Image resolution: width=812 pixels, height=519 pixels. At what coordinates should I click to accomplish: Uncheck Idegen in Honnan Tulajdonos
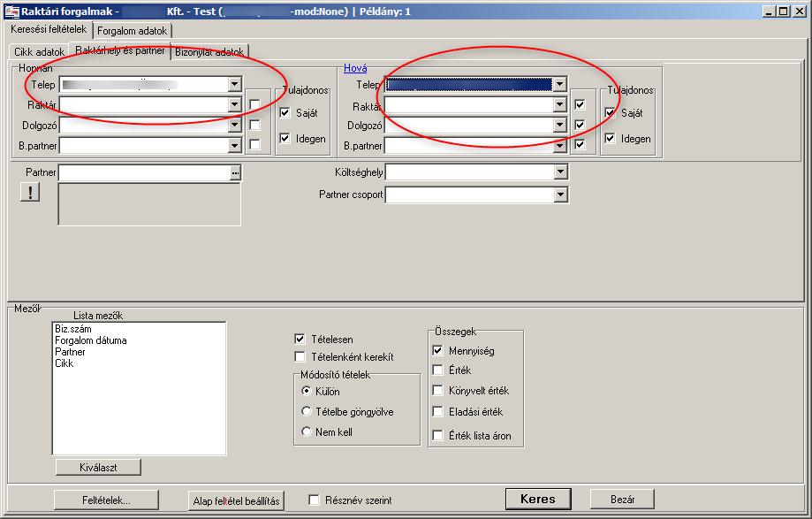285,138
